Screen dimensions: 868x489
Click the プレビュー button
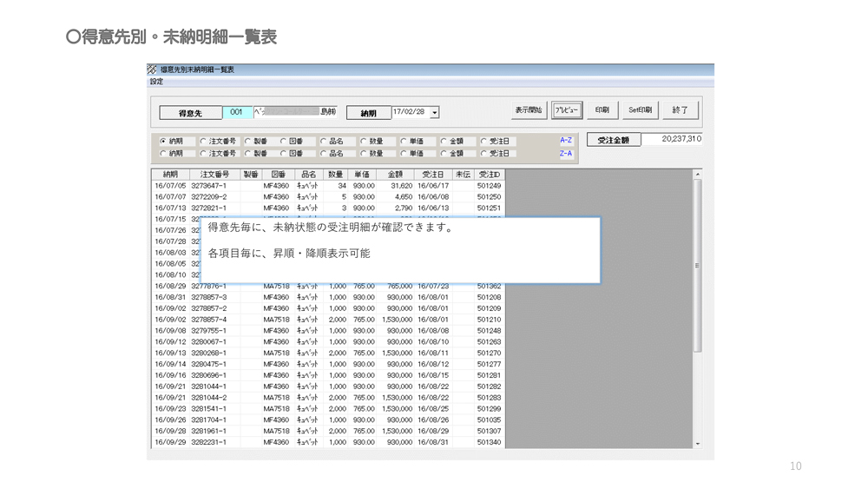click(x=566, y=109)
